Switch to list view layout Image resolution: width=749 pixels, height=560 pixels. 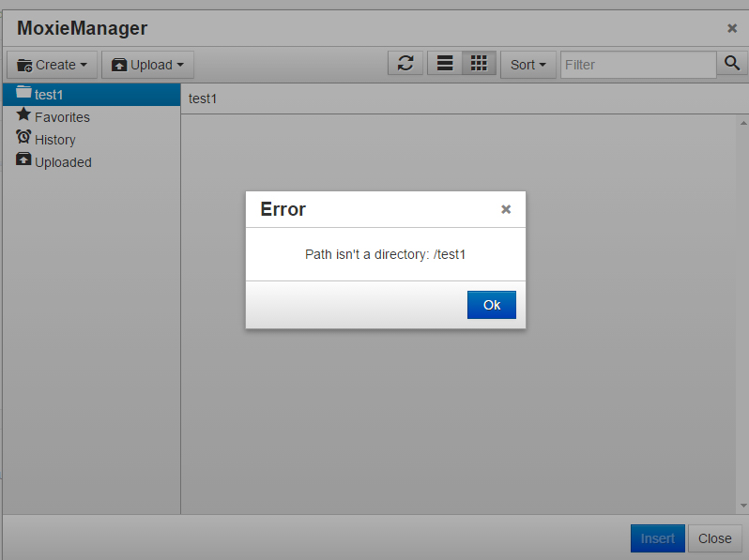[445, 64]
